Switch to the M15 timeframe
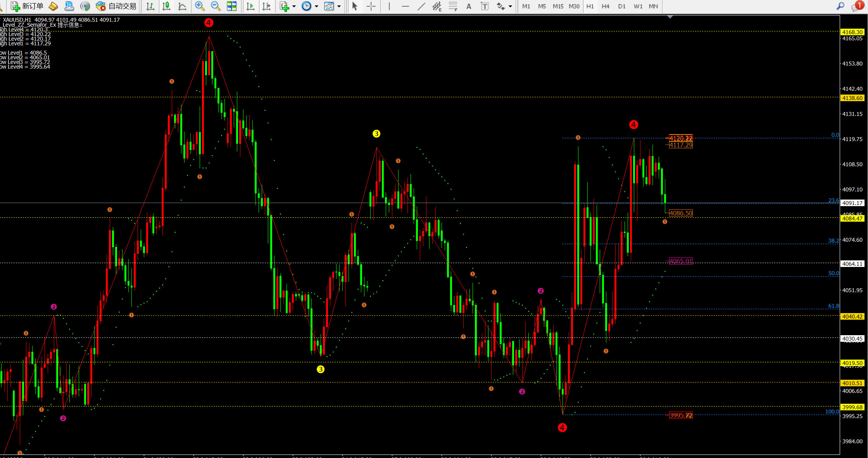868x458 pixels. [558, 6]
